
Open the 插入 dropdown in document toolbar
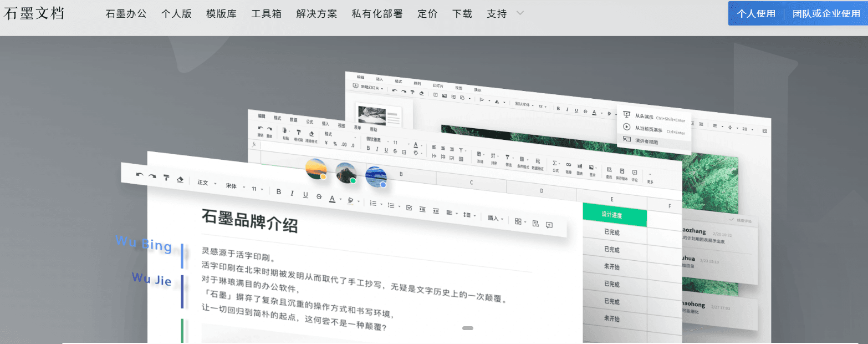(496, 218)
